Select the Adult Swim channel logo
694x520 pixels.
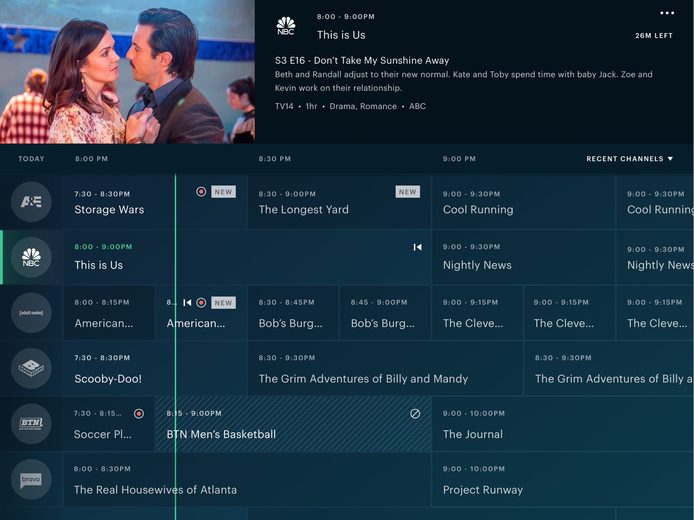31,313
